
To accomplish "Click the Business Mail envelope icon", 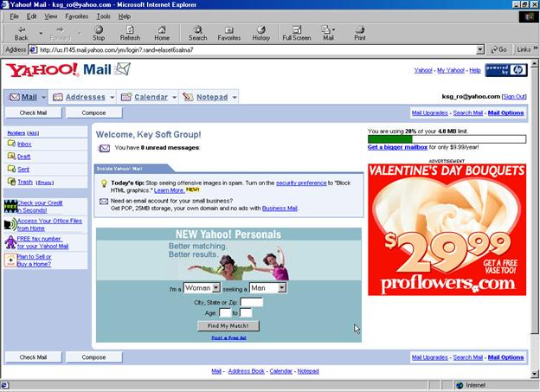I will [104, 201].
